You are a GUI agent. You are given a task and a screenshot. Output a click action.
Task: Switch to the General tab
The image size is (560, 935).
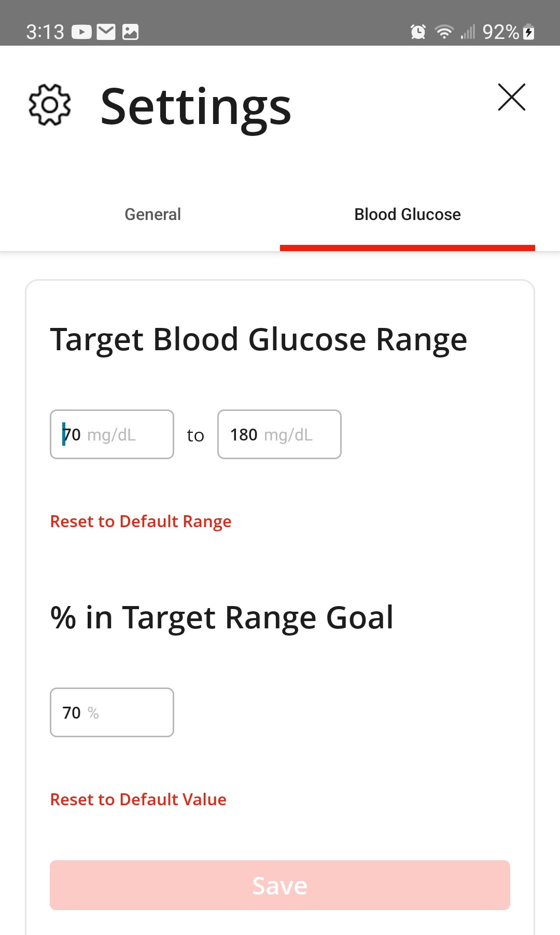pyautogui.click(x=152, y=214)
